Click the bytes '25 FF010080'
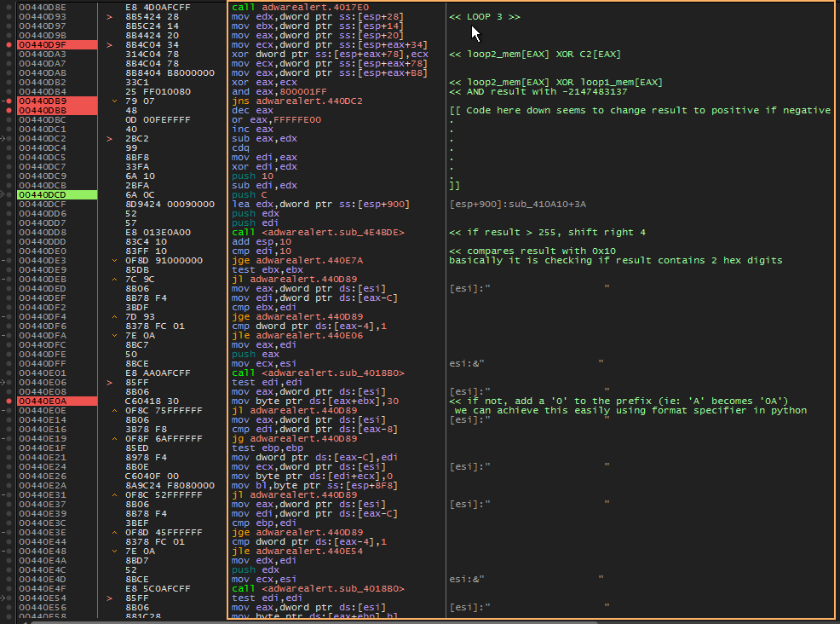 (158, 92)
